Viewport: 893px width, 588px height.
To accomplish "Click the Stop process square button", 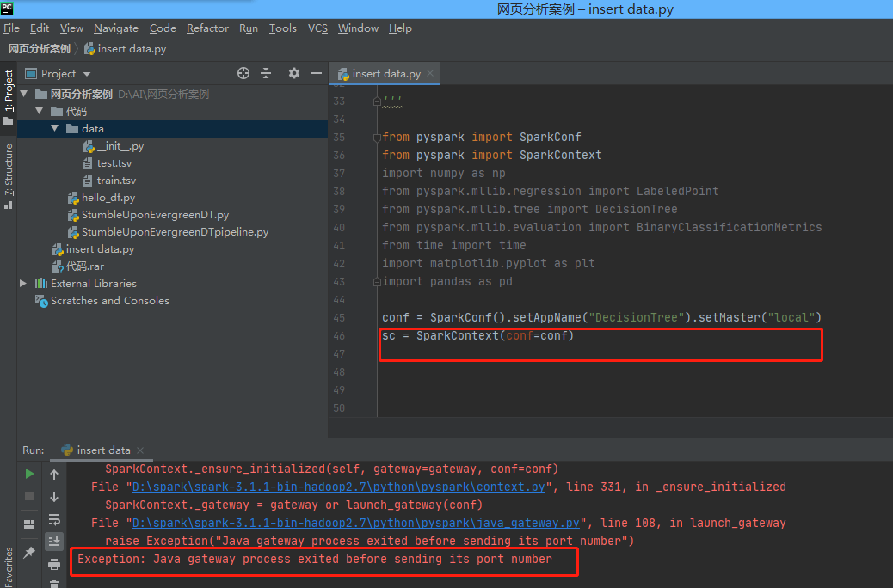I will pyautogui.click(x=29, y=496).
